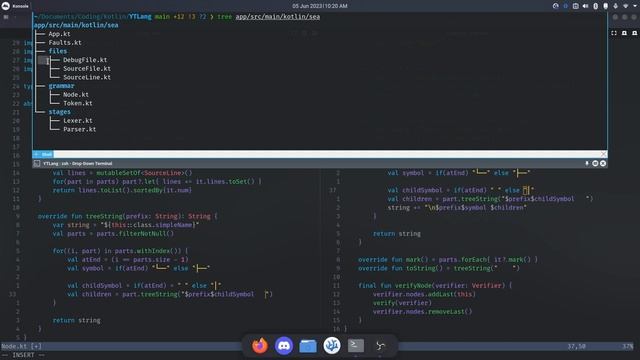This screenshot has width=640, height=360.
Task: Click SourceLine.kt in the tree output
Action: point(87,77)
